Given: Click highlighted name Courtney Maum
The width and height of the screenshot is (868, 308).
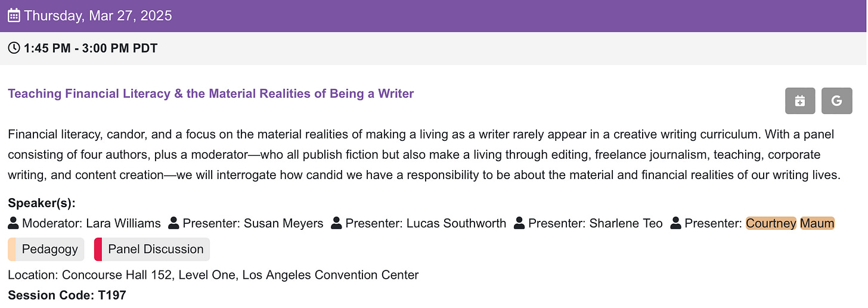Looking at the screenshot, I should tap(790, 224).
